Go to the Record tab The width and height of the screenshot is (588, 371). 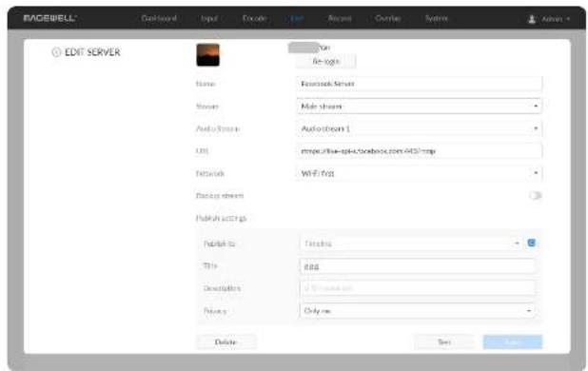pos(340,18)
